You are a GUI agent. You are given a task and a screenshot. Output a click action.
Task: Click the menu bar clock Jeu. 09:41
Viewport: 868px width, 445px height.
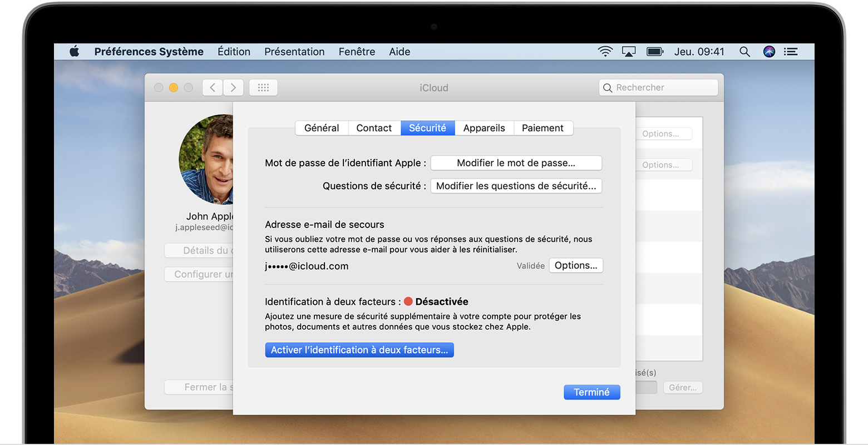(x=699, y=52)
